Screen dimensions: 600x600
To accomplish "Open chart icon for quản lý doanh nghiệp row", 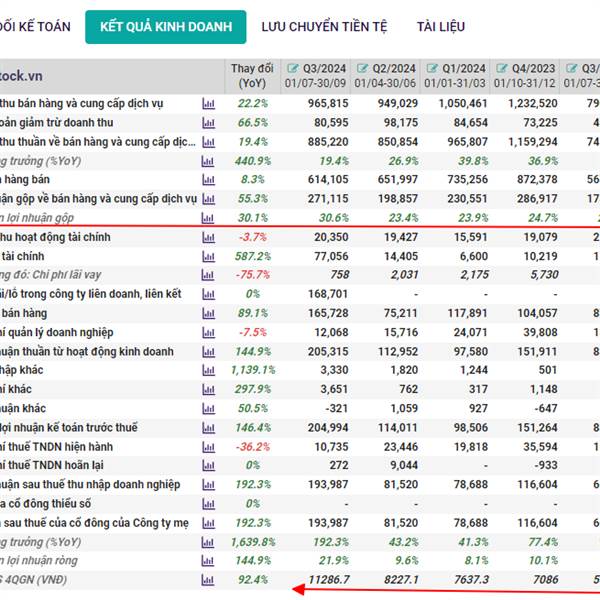I will tap(208, 333).
